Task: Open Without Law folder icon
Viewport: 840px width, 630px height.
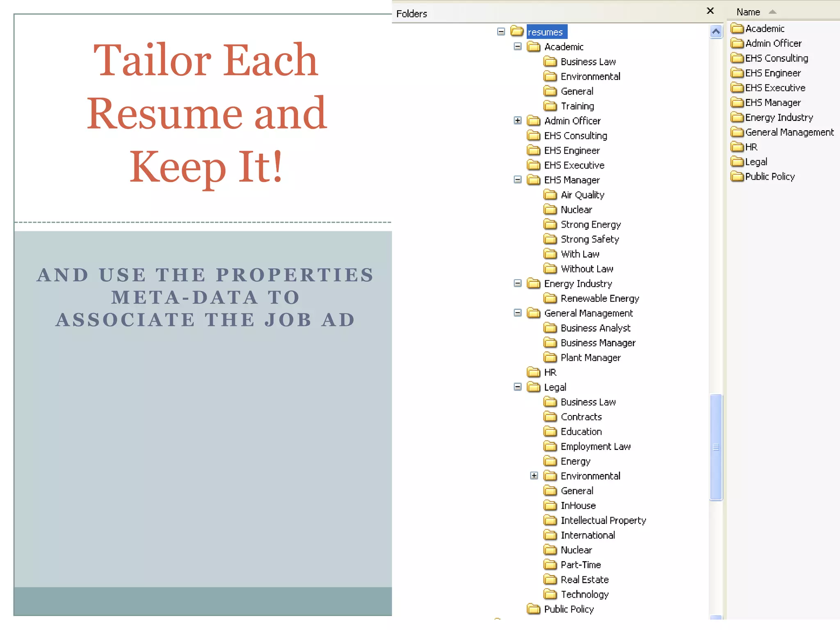Action: [x=550, y=269]
